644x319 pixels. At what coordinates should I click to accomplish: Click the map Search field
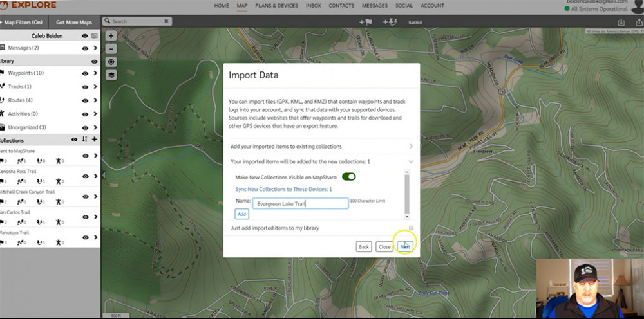click(137, 21)
